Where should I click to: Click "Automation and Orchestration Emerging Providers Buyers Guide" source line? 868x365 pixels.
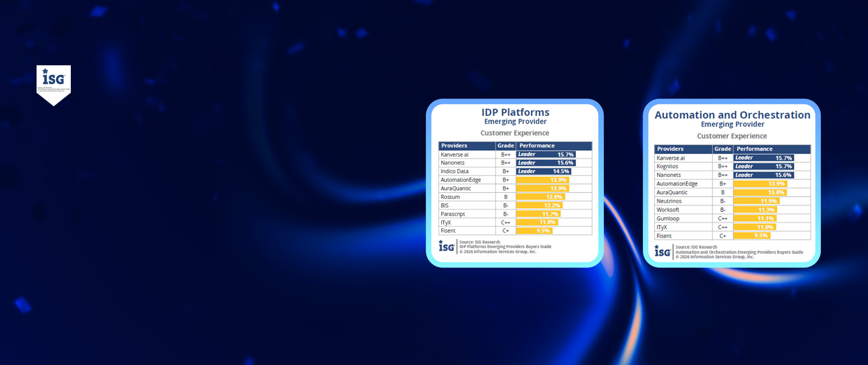coord(739,252)
